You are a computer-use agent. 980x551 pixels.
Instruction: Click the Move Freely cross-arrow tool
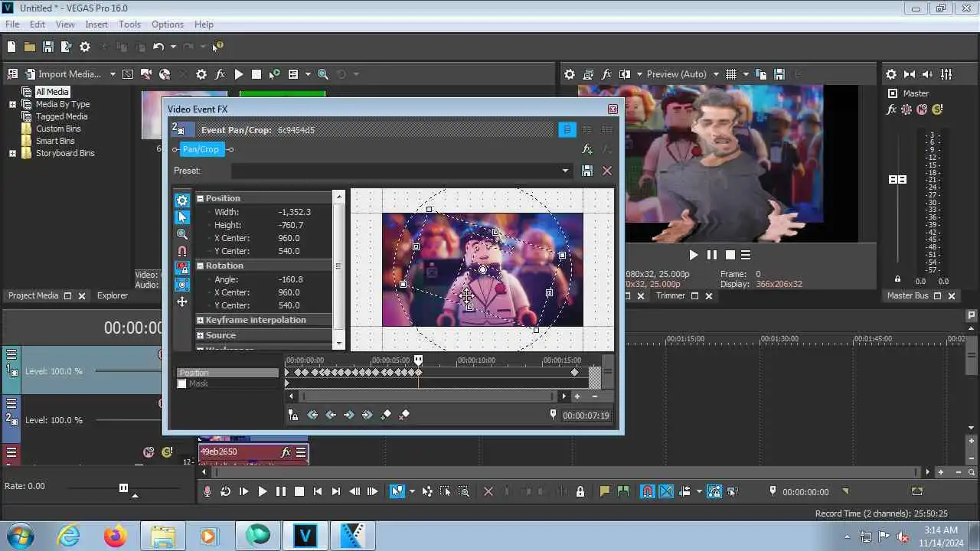coord(182,302)
